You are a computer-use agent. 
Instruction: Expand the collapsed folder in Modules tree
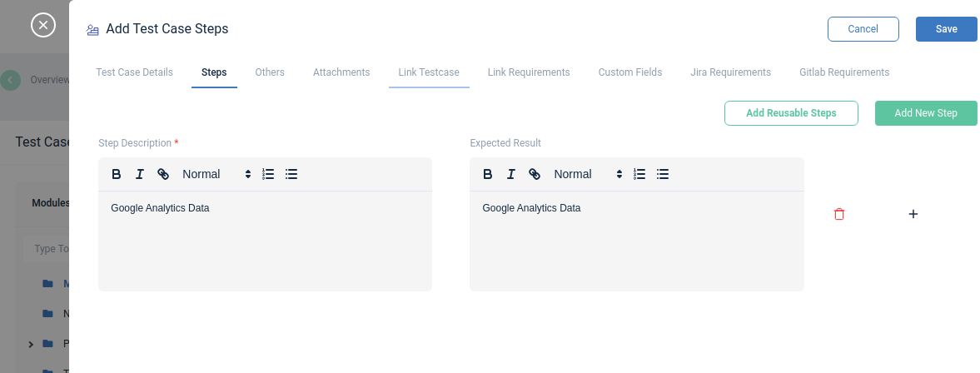click(x=31, y=344)
